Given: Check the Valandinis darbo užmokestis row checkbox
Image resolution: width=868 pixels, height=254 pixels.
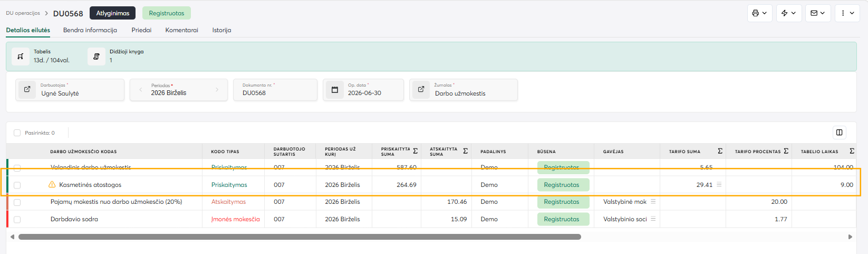Looking at the screenshot, I should pos(17,168).
